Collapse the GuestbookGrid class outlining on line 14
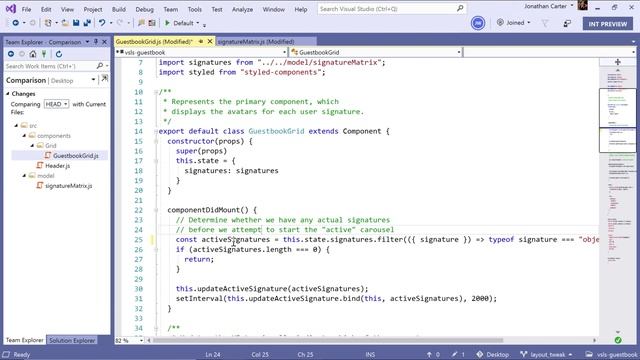 point(156,131)
